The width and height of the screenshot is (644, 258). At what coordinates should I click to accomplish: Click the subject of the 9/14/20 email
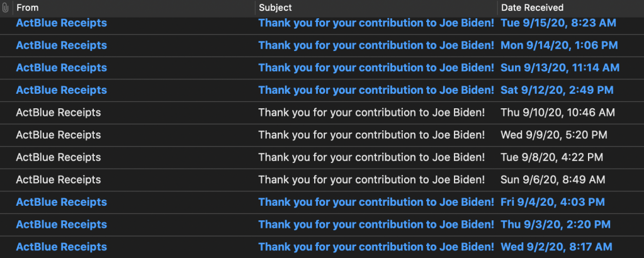click(376, 45)
